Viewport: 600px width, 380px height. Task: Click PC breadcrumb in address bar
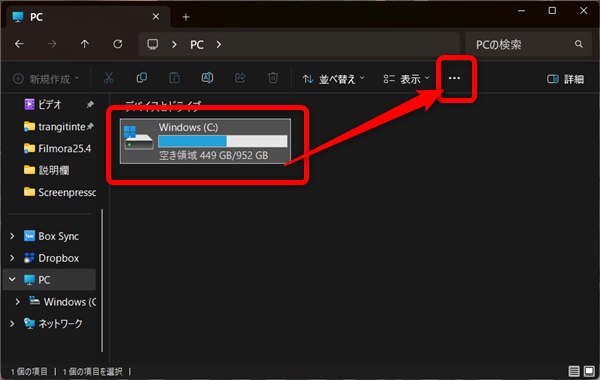[197, 45]
